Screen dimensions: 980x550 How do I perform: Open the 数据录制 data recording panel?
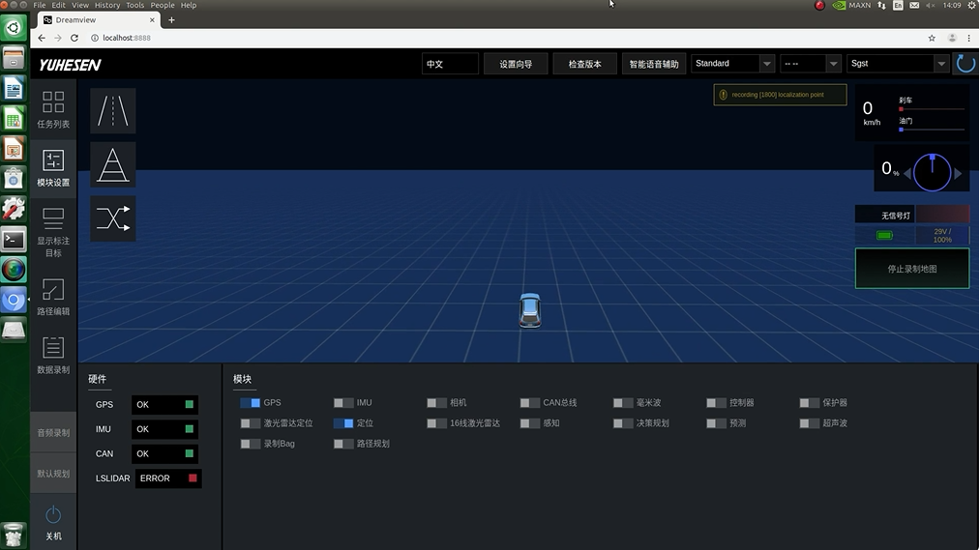(53, 355)
